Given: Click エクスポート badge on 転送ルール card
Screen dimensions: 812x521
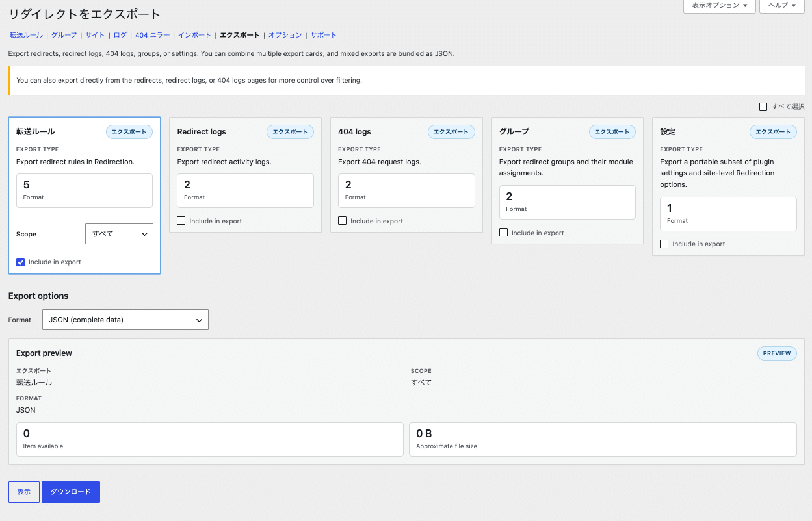Looking at the screenshot, I should [129, 132].
